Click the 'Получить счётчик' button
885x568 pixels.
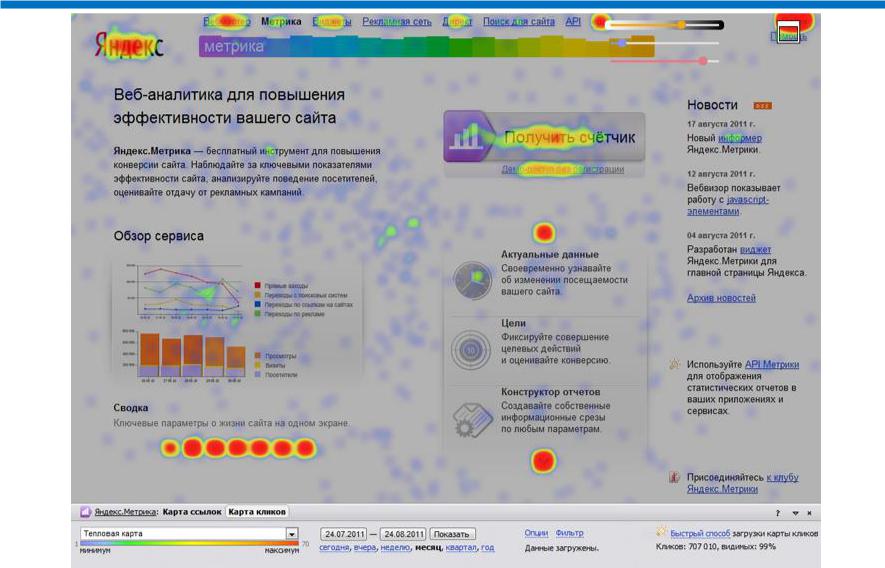coord(544,137)
